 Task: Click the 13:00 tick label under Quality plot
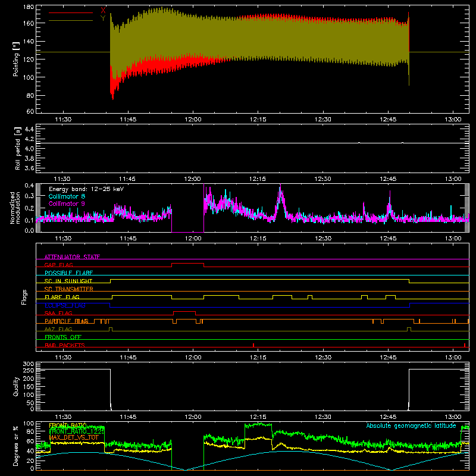pos(453,417)
